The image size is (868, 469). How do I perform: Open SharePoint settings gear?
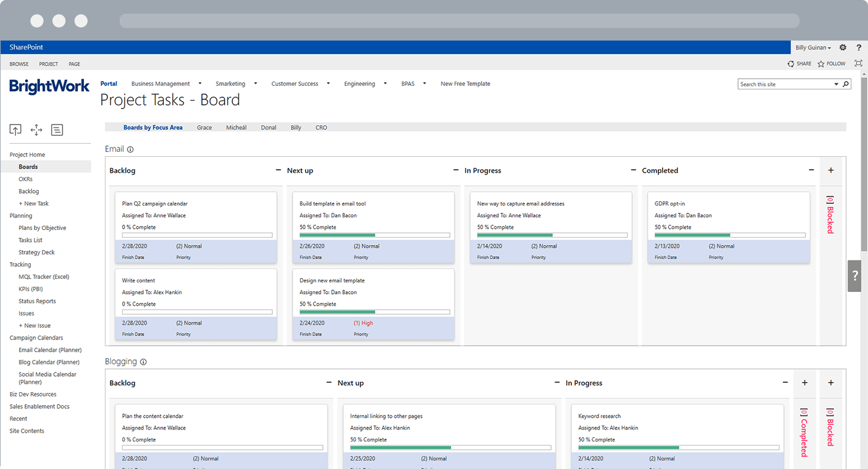(842, 47)
